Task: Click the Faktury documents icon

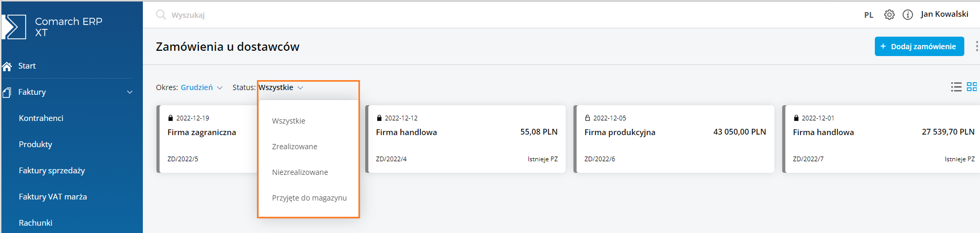Action: click(7, 92)
